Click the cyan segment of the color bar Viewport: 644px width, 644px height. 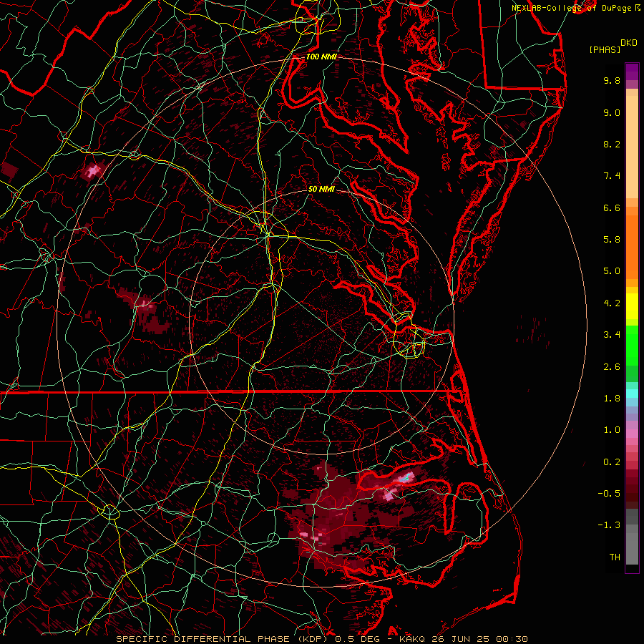[x=632, y=394]
